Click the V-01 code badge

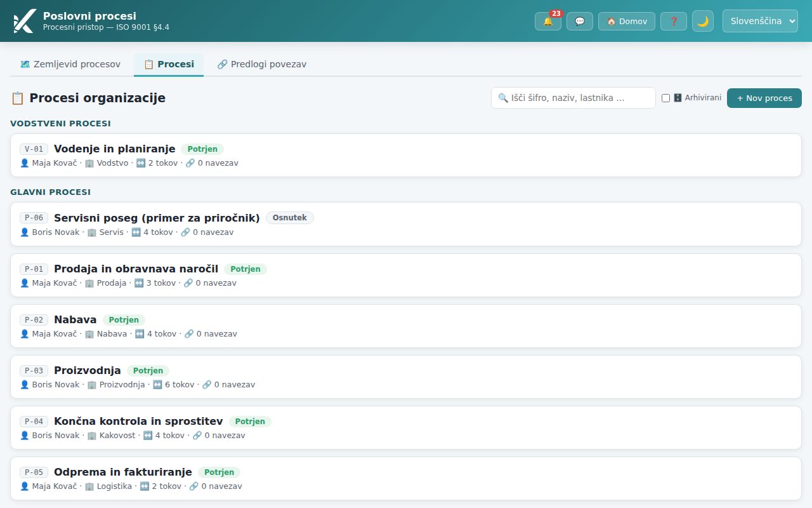[x=34, y=149]
